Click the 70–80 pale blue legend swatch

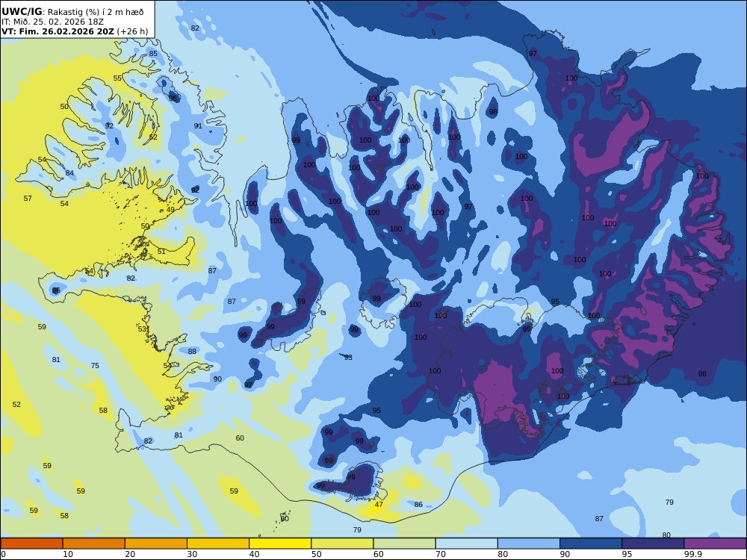pyautogui.click(x=466, y=544)
